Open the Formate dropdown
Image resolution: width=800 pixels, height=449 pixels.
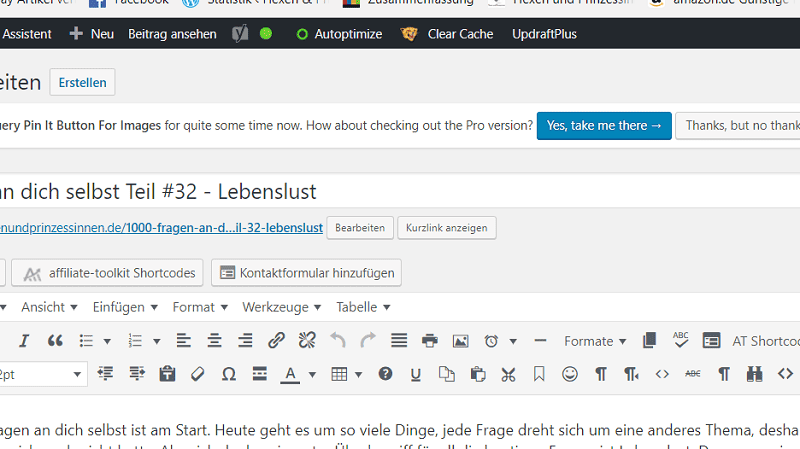point(595,341)
